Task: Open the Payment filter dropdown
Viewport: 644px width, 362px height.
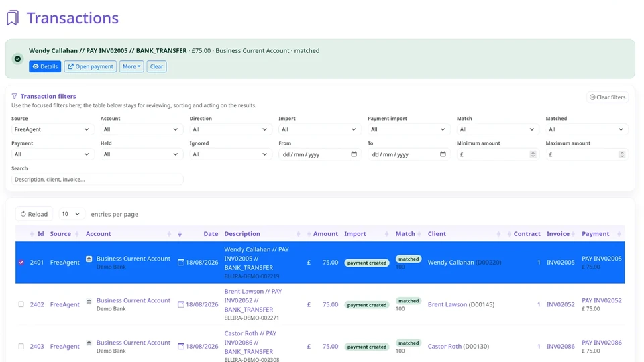Action: coord(52,154)
